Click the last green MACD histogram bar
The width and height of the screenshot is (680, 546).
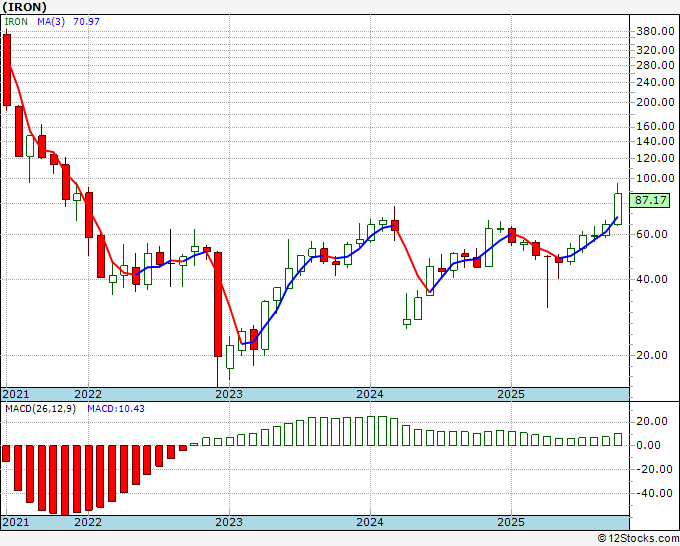pyautogui.click(x=618, y=440)
